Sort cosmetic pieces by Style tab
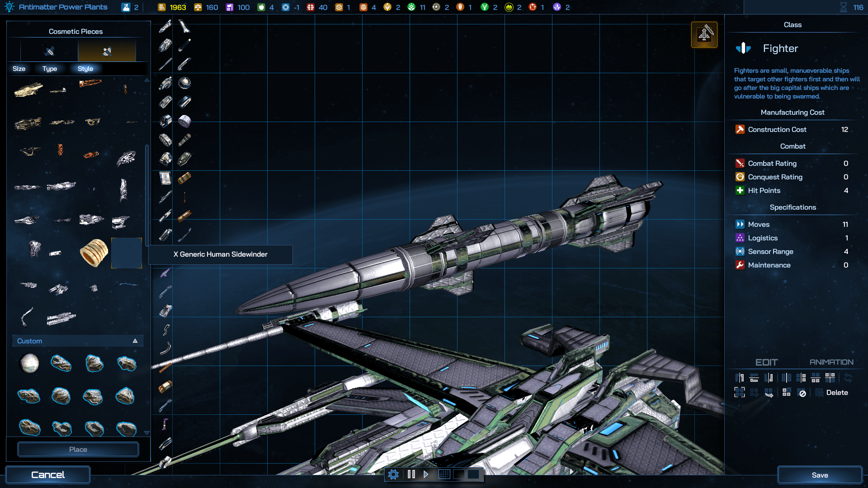This screenshot has width=868, height=488. click(85, 69)
